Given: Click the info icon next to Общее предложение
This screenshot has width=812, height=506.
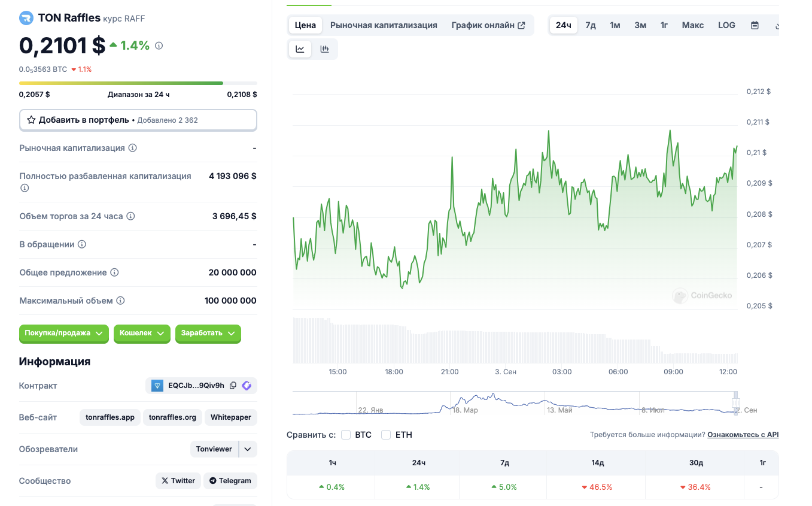Looking at the screenshot, I should tap(114, 272).
